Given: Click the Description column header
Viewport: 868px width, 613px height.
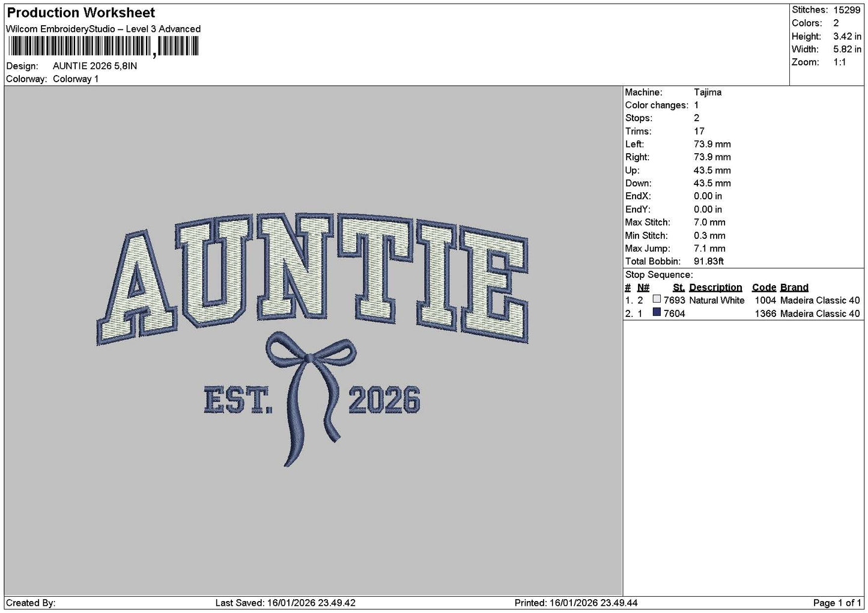Looking at the screenshot, I should [715, 287].
